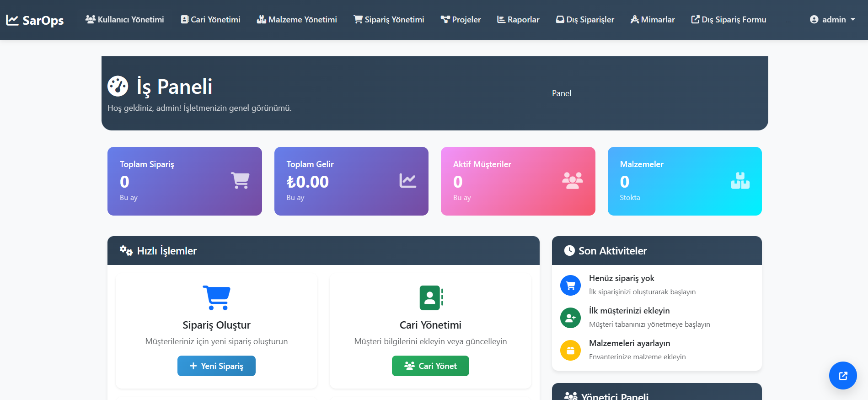Open Dış Sipariş Formu link
This screenshot has width=868, height=400.
click(729, 20)
